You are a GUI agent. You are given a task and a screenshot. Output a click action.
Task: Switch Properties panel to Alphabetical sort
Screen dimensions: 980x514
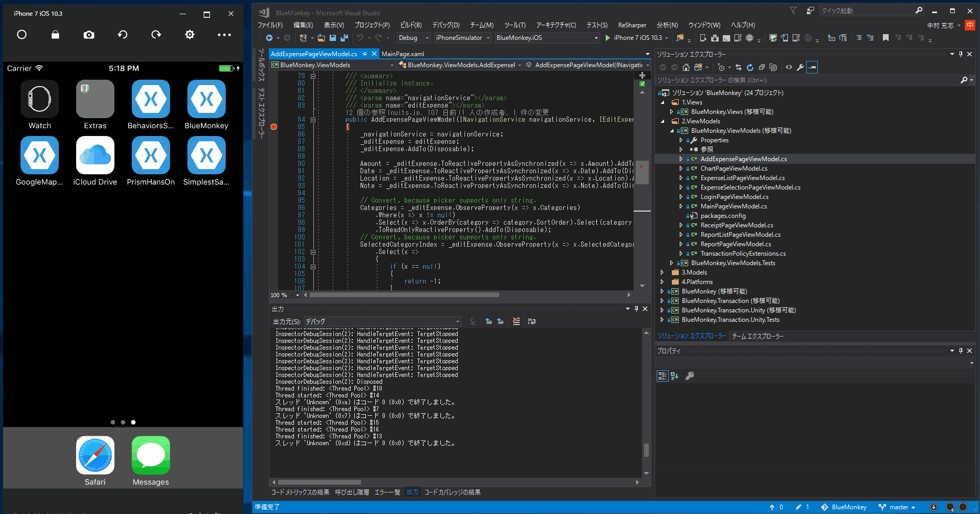click(675, 376)
